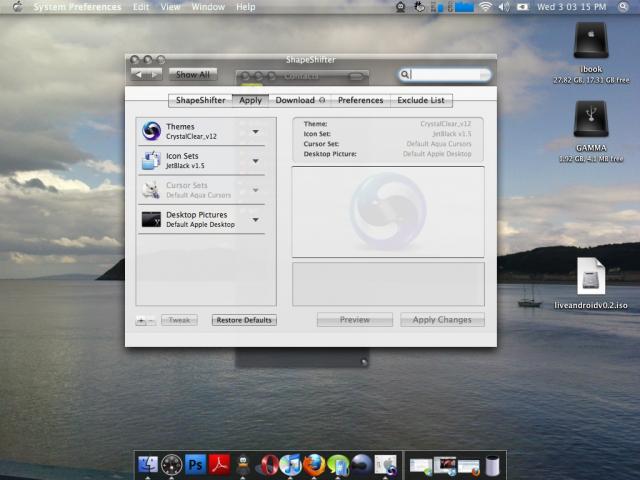Open liveandroidv0.2.iso file on desktop

pyautogui.click(x=591, y=276)
